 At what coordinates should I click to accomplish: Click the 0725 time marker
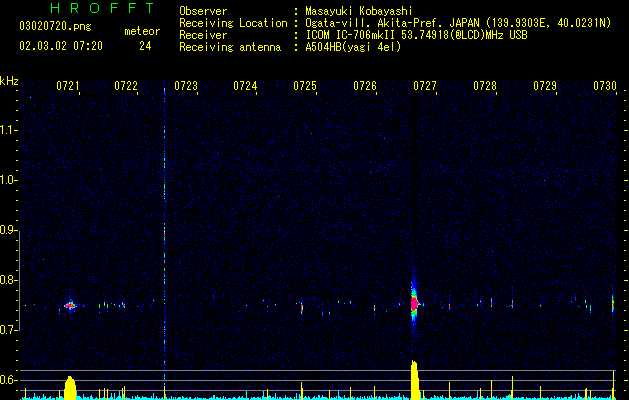point(305,86)
